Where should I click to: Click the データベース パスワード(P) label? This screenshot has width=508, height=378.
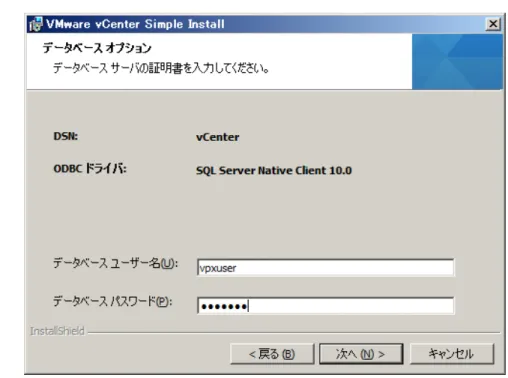113,301
